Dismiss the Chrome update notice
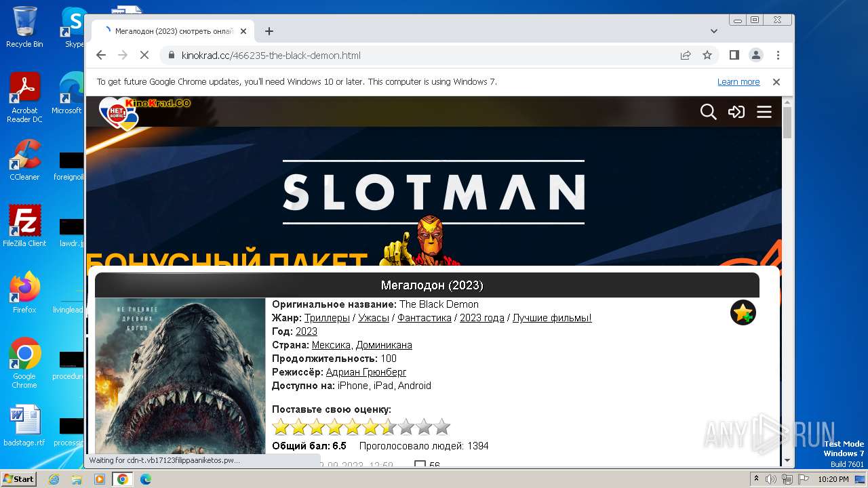The image size is (868, 488). click(776, 82)
